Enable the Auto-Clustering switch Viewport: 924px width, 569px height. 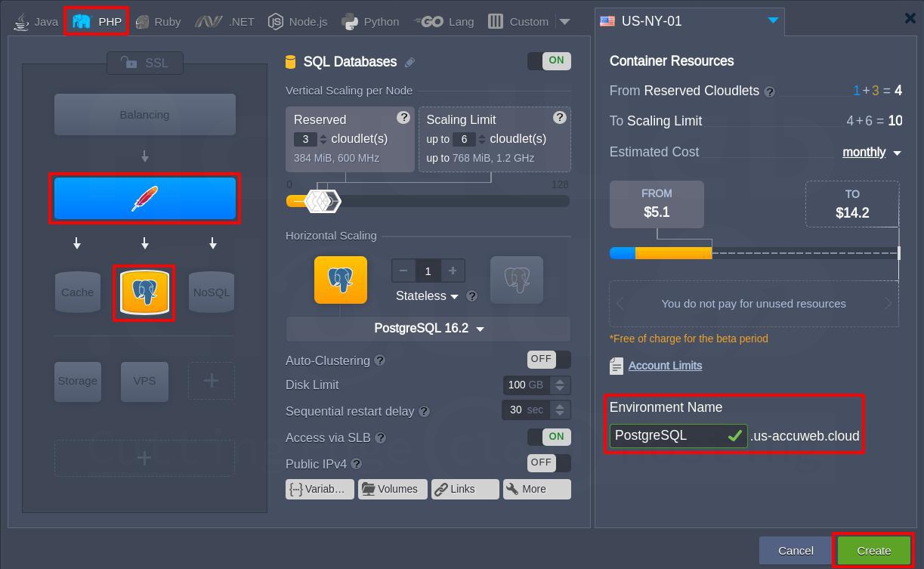pos(549,360)
